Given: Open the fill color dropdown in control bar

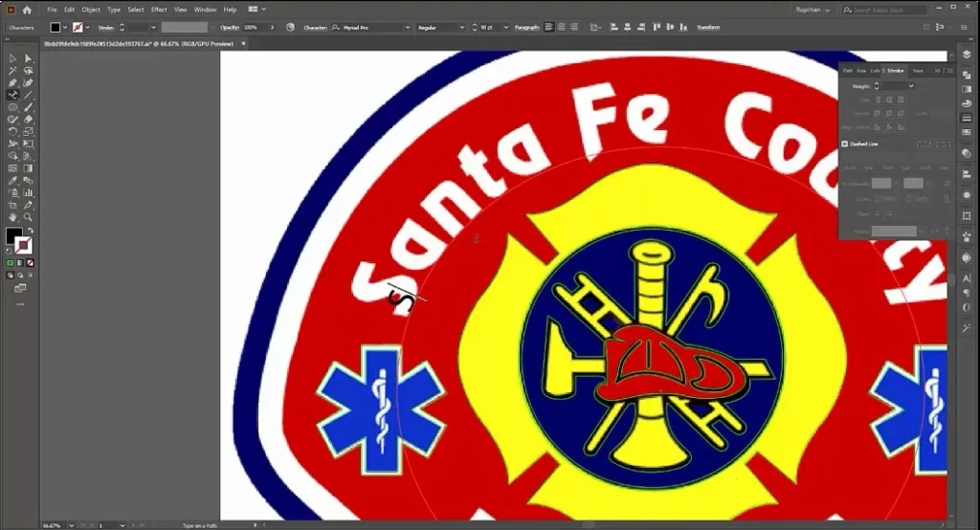Looking at the screenshot, I should pyautogui.click(x=65, y=28).
